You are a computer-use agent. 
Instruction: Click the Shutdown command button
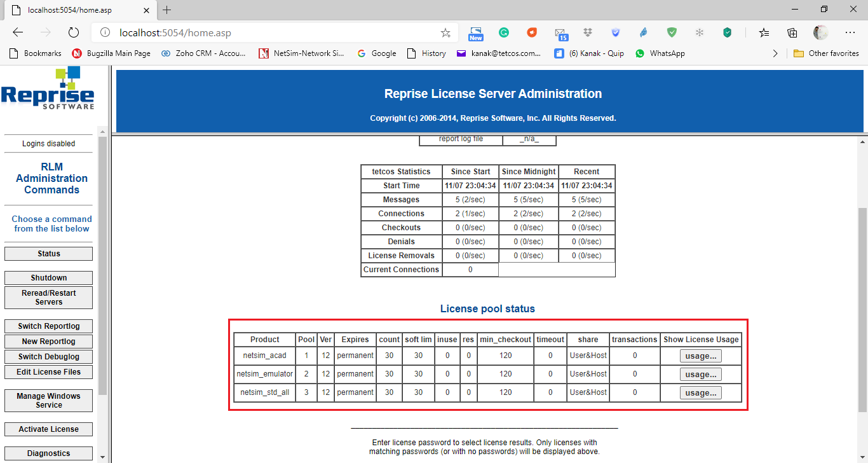pyautogui.click(x=48, y=278)
